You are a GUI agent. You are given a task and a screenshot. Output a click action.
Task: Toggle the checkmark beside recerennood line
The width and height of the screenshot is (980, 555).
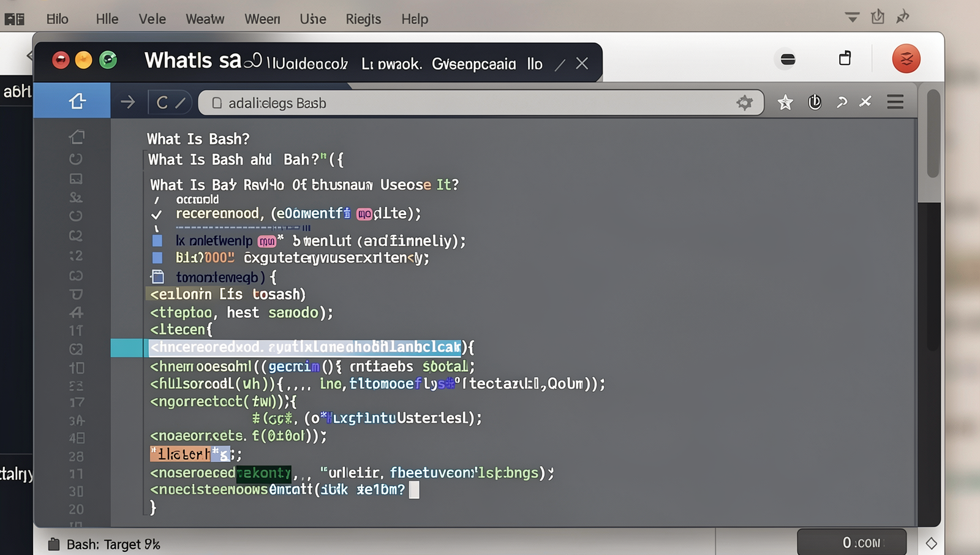156,214
